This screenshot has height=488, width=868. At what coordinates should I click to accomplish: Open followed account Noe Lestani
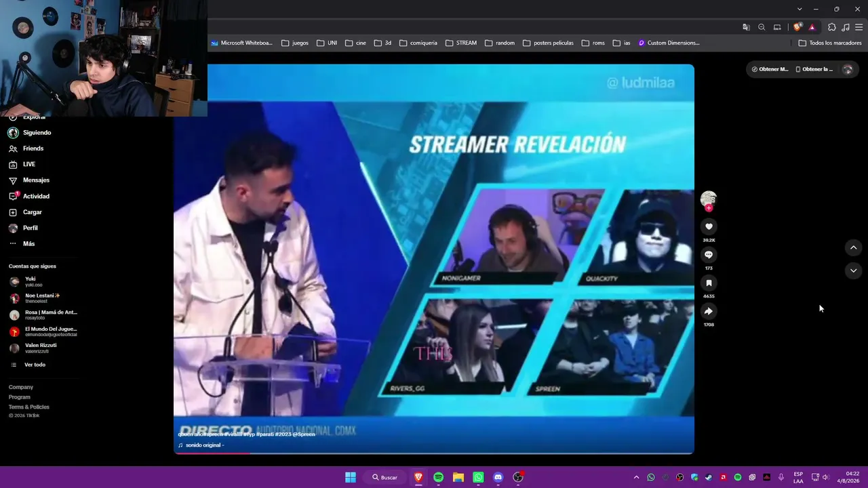point(42,298)
